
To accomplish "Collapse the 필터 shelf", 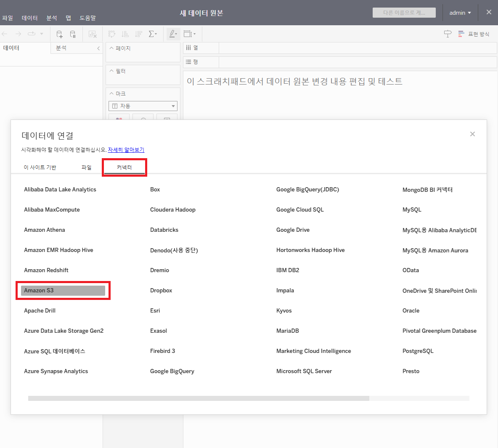I will coord(111,71).
